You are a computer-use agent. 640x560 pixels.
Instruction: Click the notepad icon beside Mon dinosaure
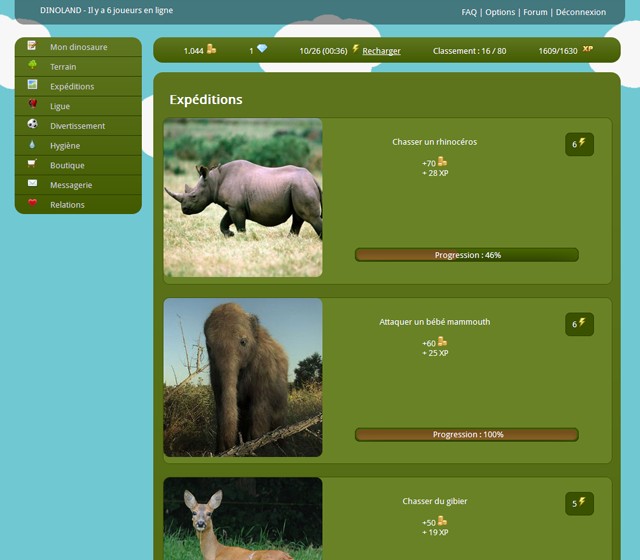pyautogui.click(x=32, y=45)
